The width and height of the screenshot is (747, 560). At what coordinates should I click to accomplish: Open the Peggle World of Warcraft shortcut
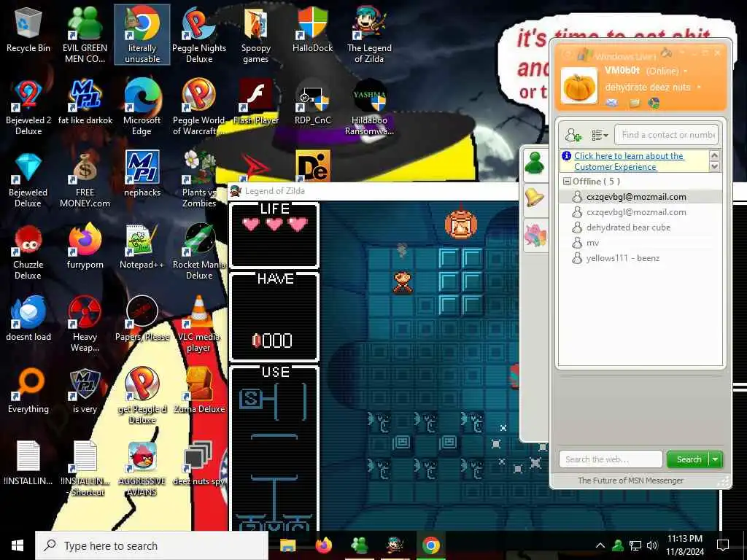click(x=199, y=107)
